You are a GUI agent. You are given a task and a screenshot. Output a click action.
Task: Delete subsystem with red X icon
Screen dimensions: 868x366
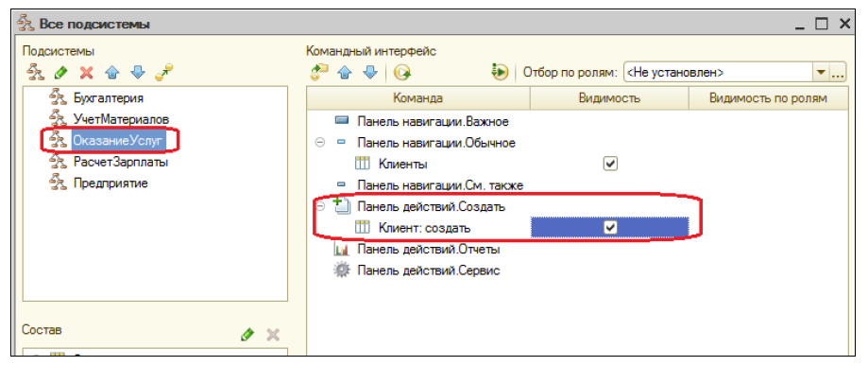[86, 72]
